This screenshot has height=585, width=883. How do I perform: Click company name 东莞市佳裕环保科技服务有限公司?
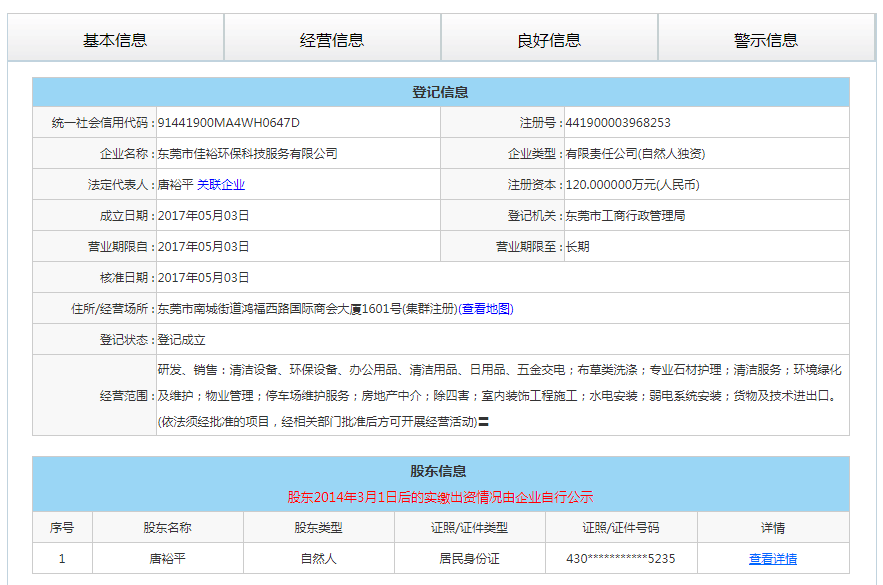pyautogui.click(x=248, y=154)
